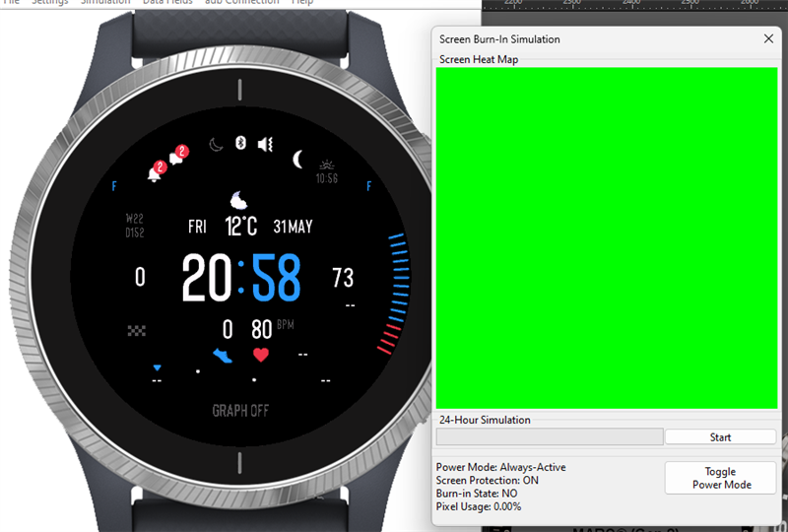Click the 24-Hour Simulation group label
The height and width of the screenshot is (532, 788).
[x=485, y=420]
